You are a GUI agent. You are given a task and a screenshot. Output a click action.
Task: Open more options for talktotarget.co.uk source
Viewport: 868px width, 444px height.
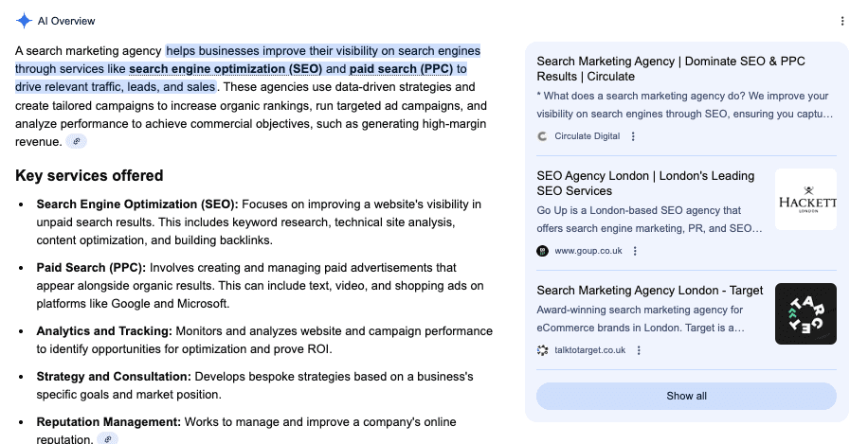click(x=640, y=350)
